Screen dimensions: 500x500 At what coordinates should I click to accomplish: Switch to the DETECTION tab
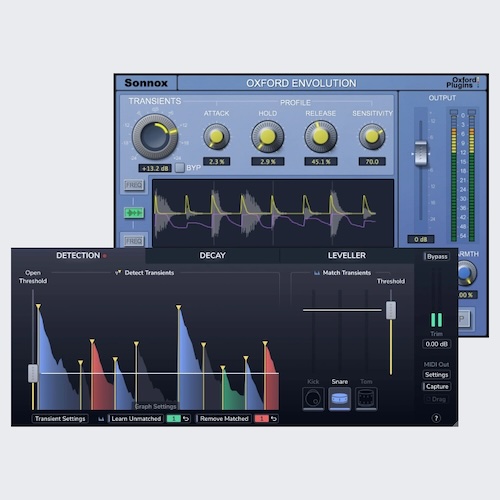(78, 256)
